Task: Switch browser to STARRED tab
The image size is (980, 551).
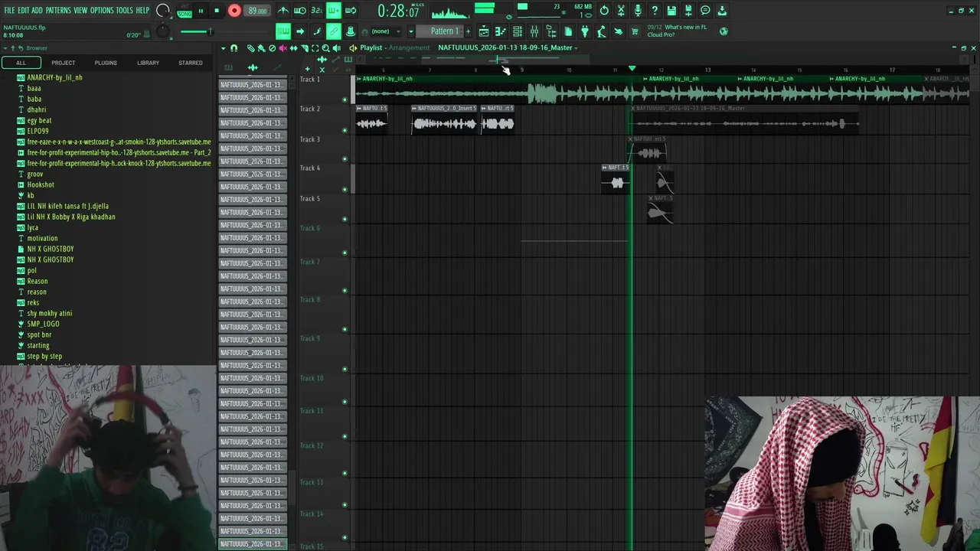Action: (191, 63)
